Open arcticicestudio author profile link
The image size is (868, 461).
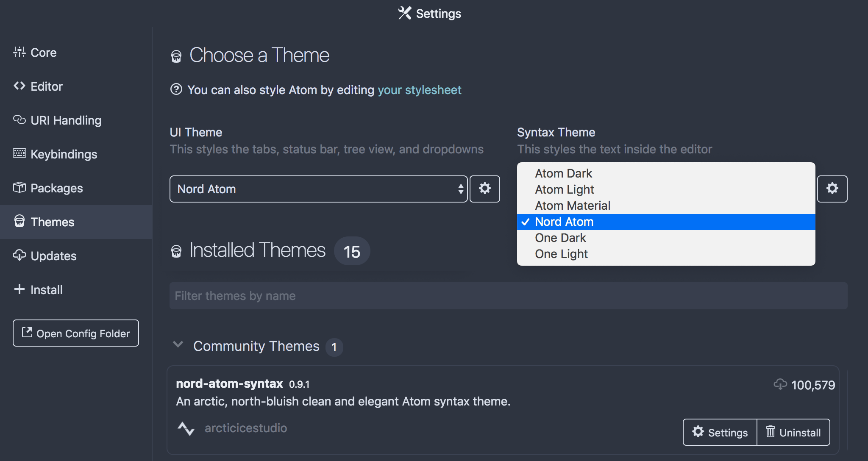(x=246, y=428)
